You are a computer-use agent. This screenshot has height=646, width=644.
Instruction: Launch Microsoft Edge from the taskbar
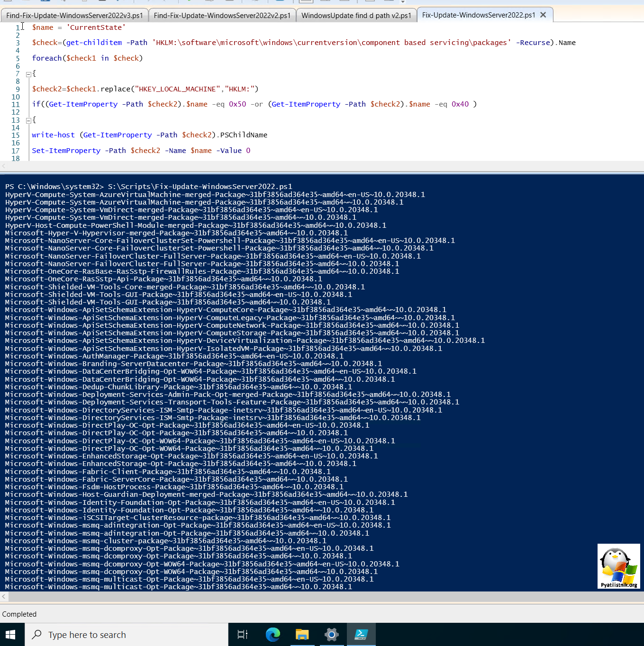click(272, 635)
